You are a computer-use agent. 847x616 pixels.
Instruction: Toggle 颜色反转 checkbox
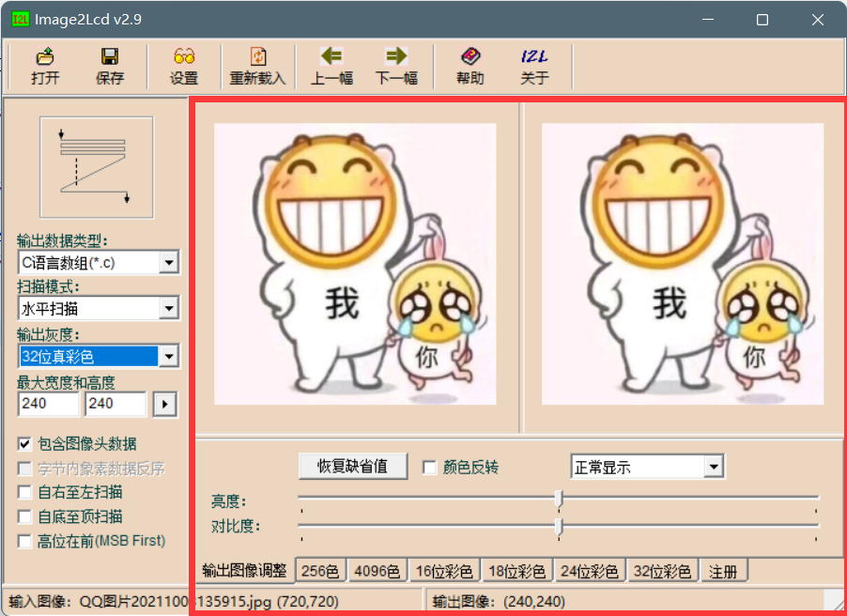[x=429, y=468]
